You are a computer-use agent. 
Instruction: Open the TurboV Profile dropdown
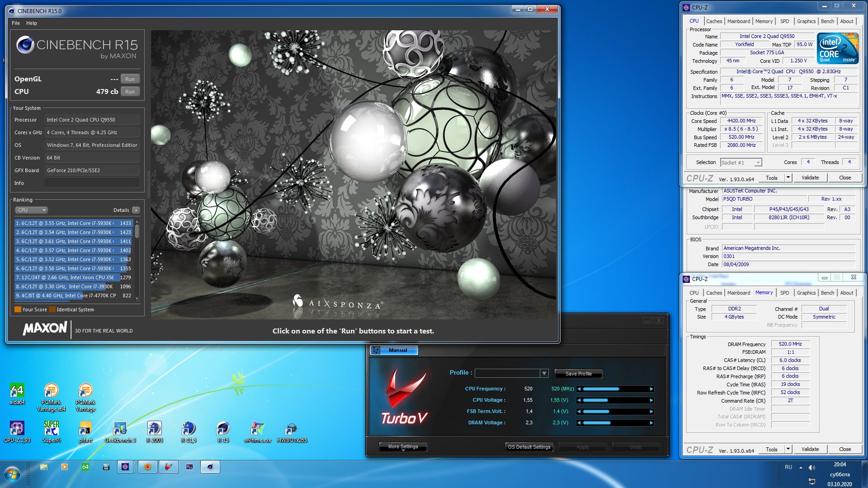pyautogui.click(x=544, y=374)
